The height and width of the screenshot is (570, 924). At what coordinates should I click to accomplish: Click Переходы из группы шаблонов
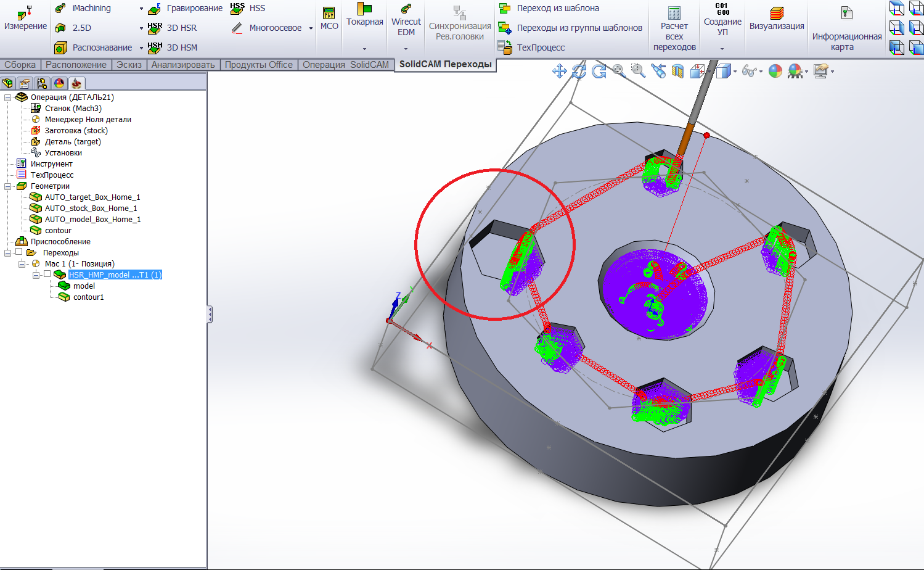(570, 28)
